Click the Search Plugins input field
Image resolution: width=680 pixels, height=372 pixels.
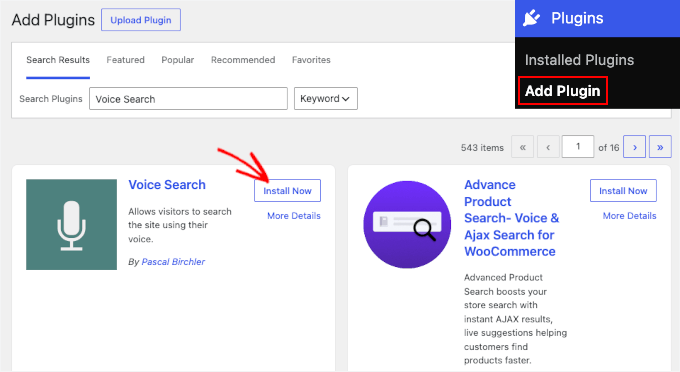[x=188, y=98]
